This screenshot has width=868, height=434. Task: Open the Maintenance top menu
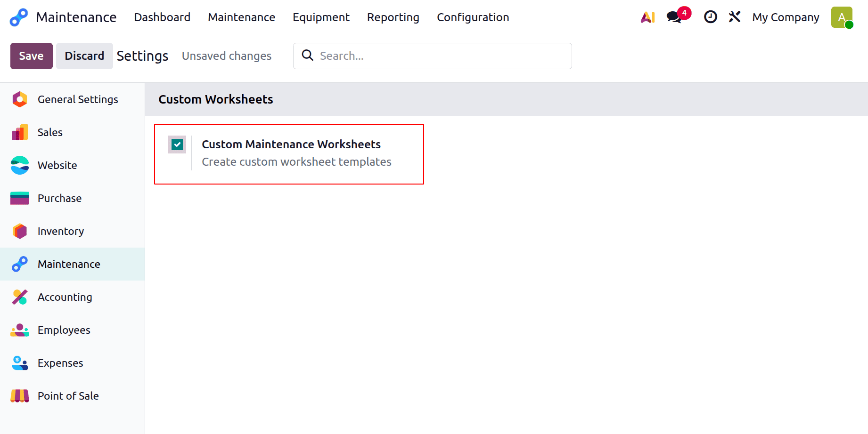[x=242, y=17]
